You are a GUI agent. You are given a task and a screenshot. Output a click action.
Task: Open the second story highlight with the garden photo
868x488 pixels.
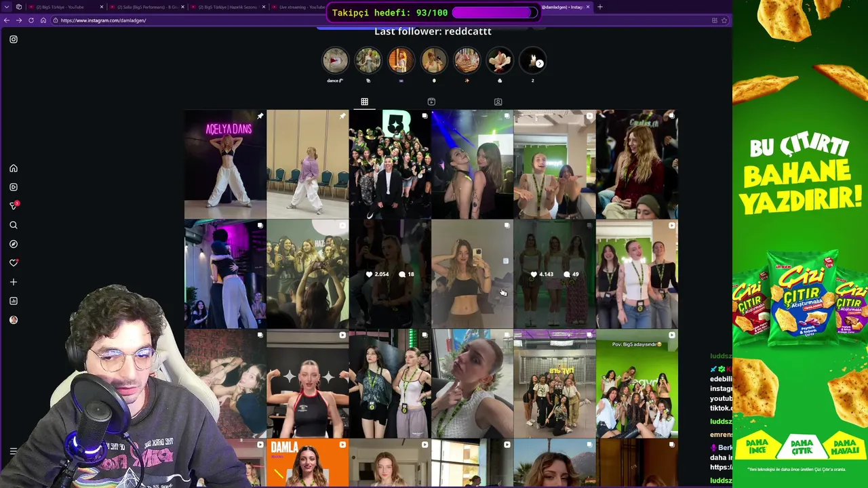tap(368, 62)
